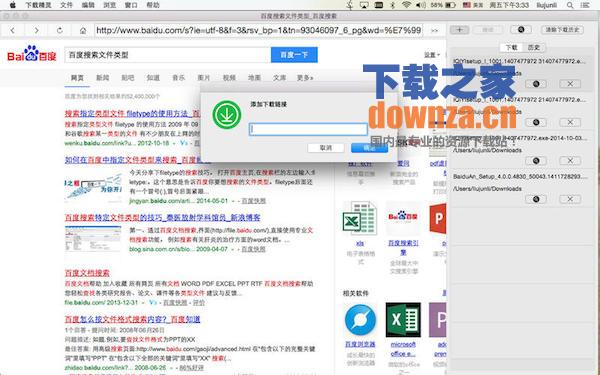Select the 地图 search tab
The image size is (600, 375).
[x=254, y=78]
